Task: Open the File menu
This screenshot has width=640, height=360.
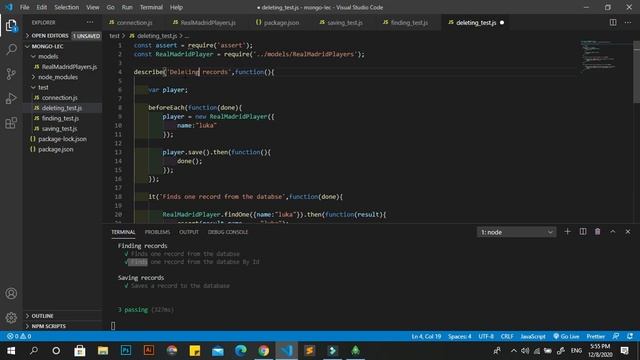Action: click(x=24, y=7)
